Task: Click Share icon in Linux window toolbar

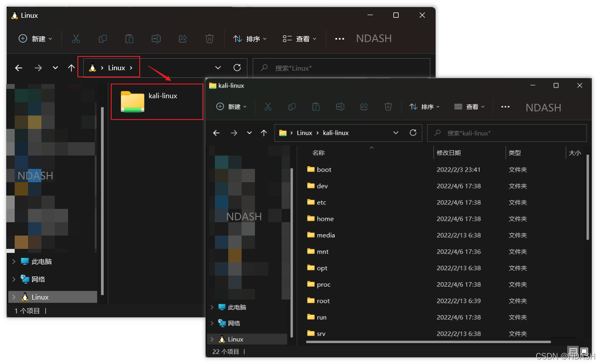Action: point(183,39)
